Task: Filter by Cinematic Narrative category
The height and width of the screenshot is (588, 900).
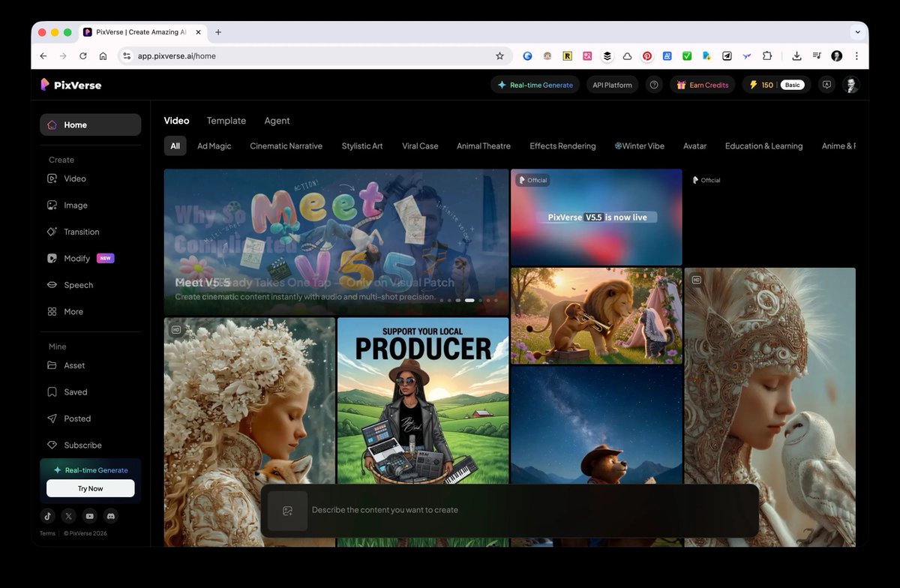Action: [x=286, y=146]
